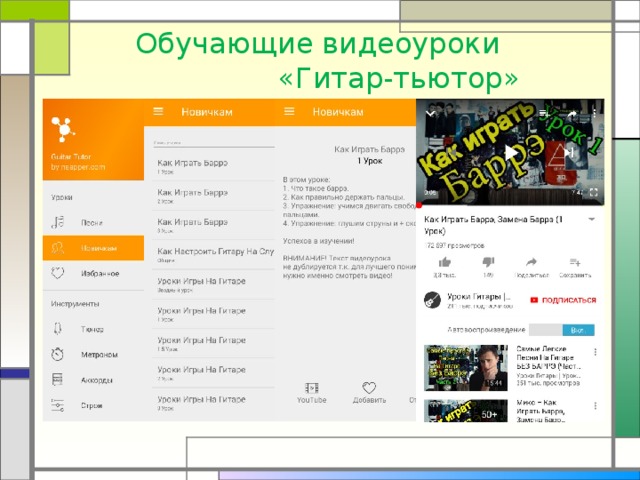Open Уроки Игры На Гитаре Вводный урок
The image size is (640, 480).
pos(213,284)
